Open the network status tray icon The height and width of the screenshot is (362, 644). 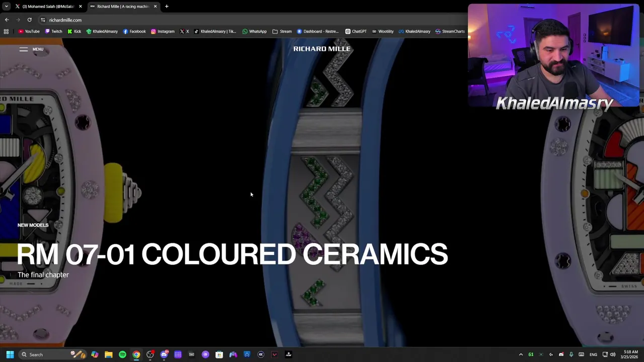pyautogui.click(x=605, y=354)
